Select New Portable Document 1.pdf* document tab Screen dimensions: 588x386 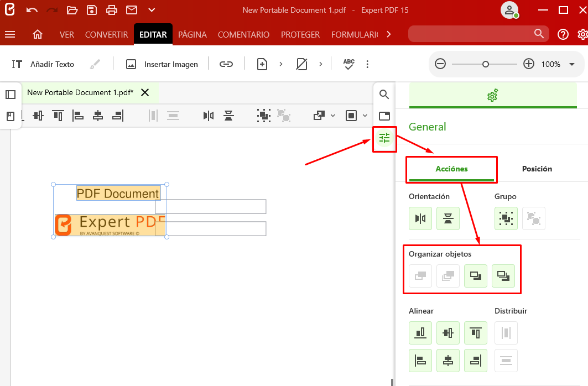pos(80,92)
